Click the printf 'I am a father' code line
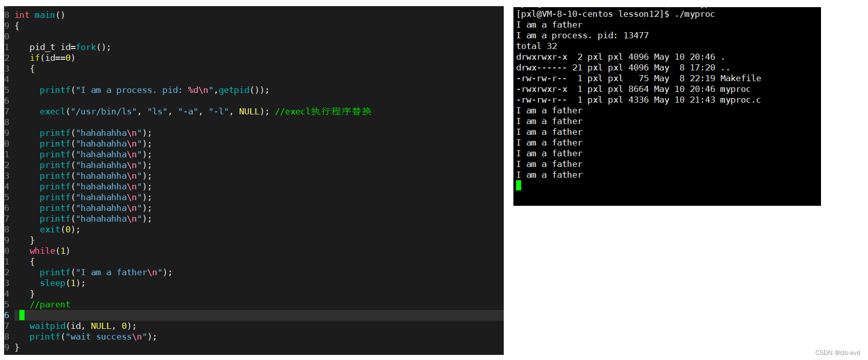Viewport: 868px width, 360px height. tap(106, 273)
